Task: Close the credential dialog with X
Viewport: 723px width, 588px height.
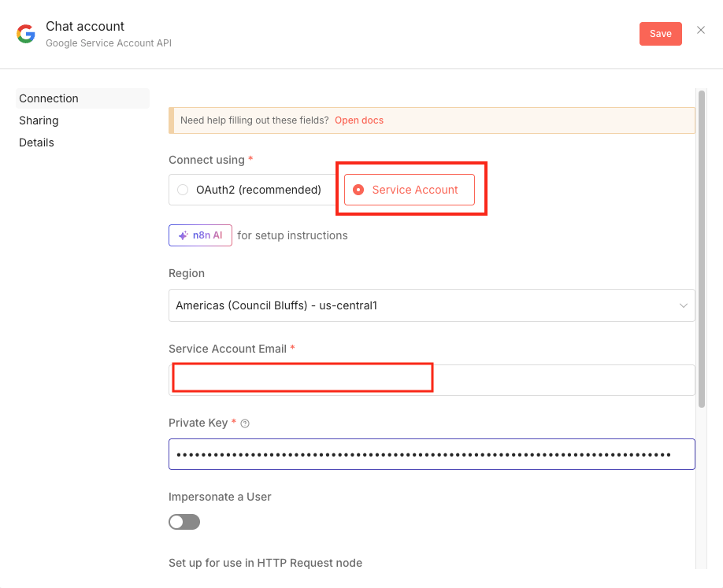Action: pos(701,31)
